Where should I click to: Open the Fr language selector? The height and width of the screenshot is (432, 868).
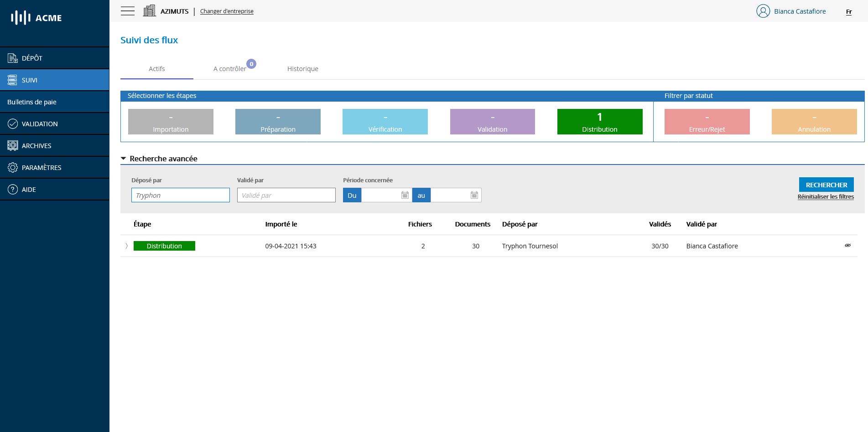click(848, 12)
